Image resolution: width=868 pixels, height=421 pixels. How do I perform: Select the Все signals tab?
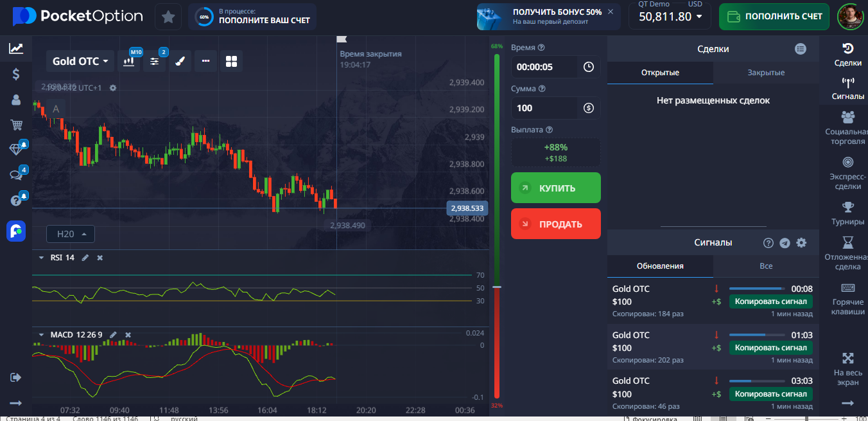tap(765, 265)
